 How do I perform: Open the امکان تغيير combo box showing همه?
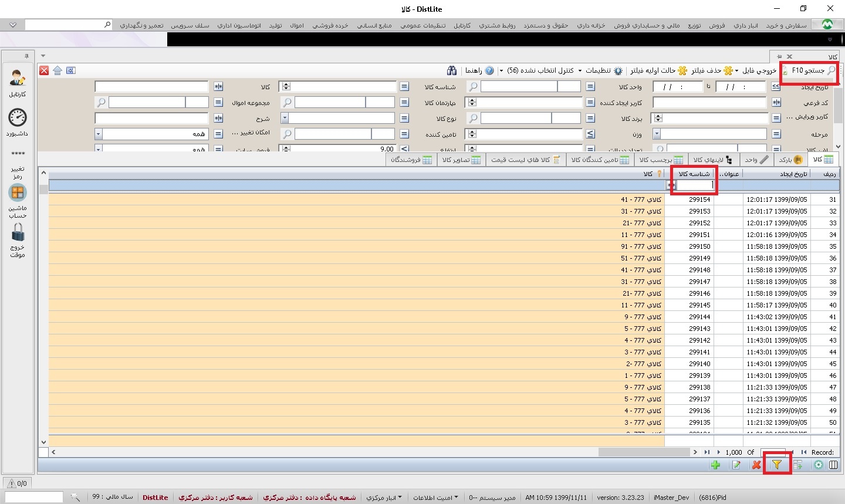98,134
